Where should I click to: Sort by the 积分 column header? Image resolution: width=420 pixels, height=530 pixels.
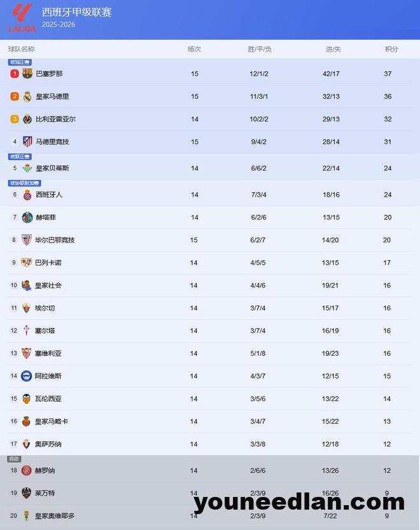point(391,49)
